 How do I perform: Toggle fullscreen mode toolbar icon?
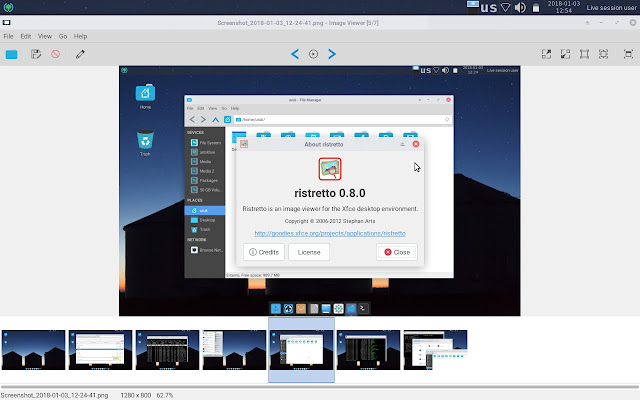[x=628, y=54]
